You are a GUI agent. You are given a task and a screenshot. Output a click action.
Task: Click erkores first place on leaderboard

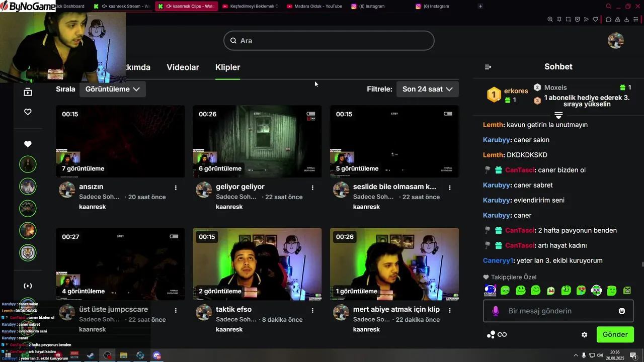pyautogui.click(x=516, y=91)
